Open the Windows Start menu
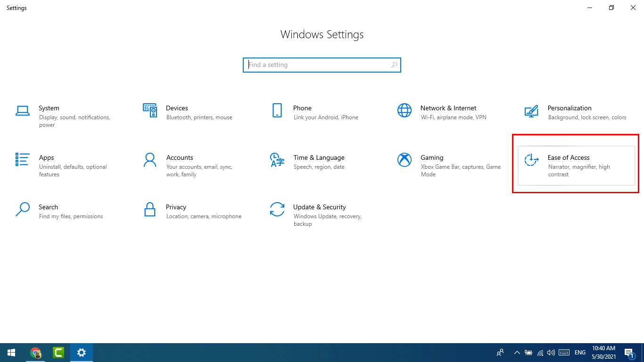Viewport: 644px width, 362px height. click(x=11, y=353)
